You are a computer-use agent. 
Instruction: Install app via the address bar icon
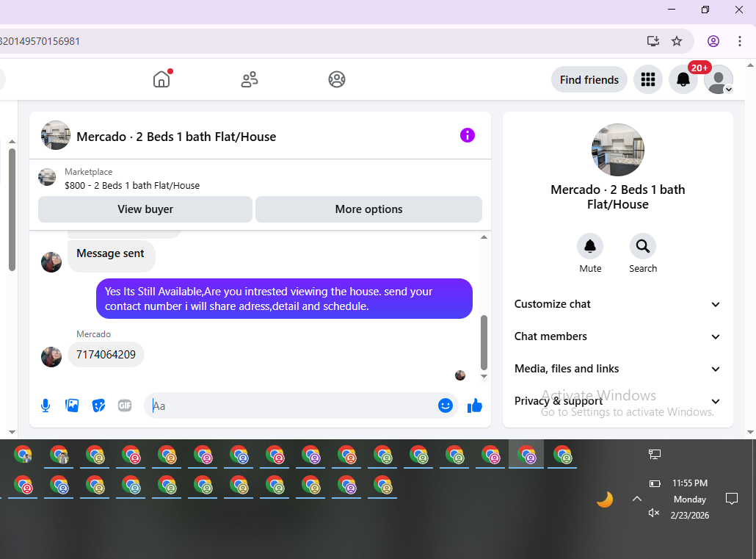[653, 41]
